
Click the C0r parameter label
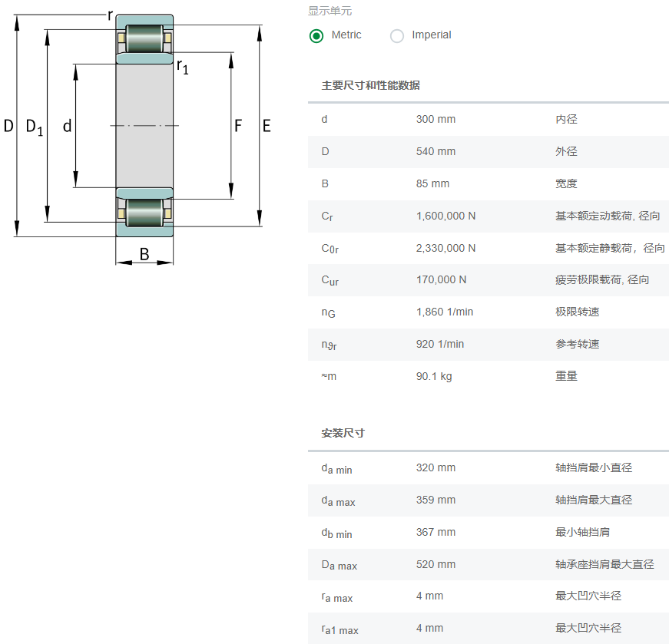point(330,249)
